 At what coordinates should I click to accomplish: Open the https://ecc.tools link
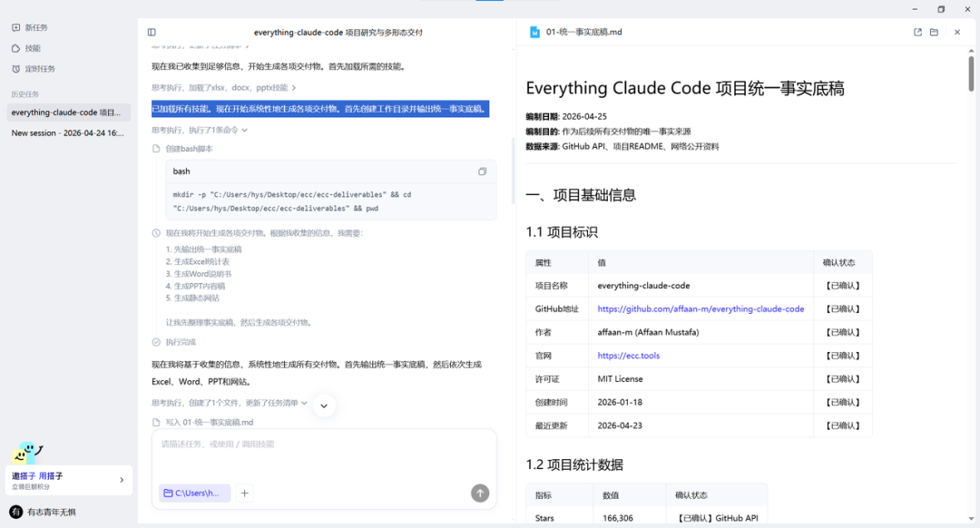pyautogui.click(x=629, y=356)
